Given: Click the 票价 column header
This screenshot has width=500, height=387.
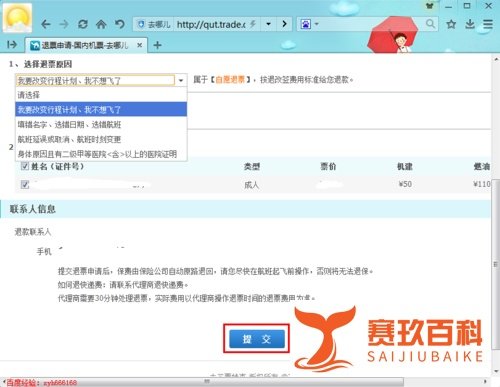Looking at the screenshot, I should tap(328, 166).
